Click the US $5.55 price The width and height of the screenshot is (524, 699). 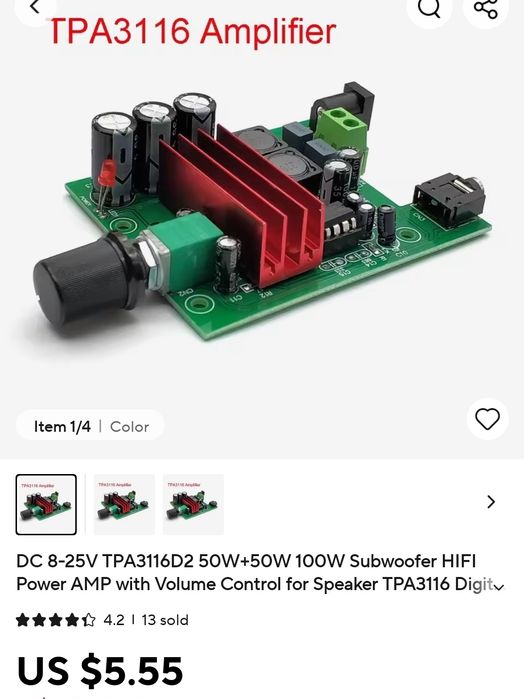100,670
